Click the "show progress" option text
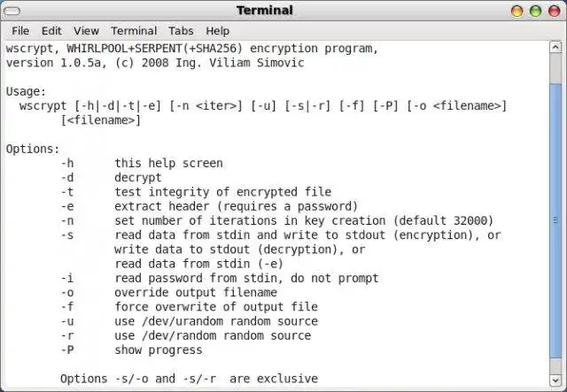The width and height of the screenshot is (567, 392). pos(165,350)
